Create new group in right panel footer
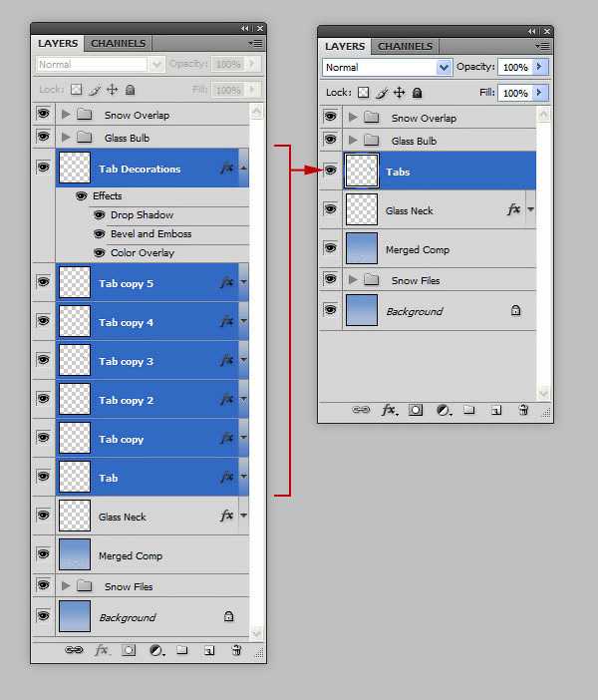The image size is (598, 700). [x=469, y=410]
